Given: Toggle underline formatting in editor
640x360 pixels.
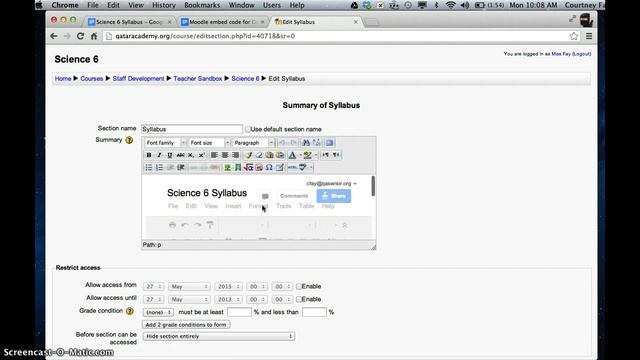Looking at the screenshot, I should (x=170, y=155).
